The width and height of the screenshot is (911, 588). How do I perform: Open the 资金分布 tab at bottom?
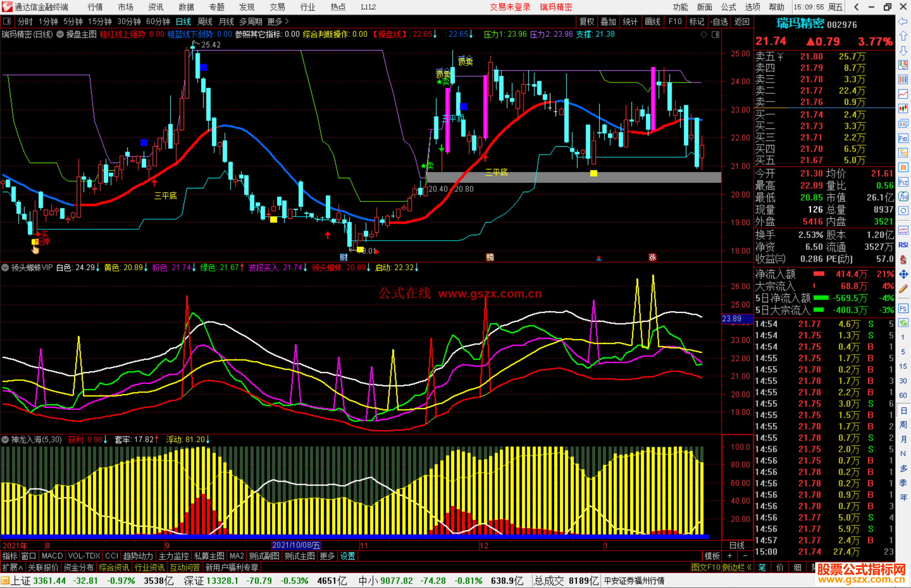click(78, 568)
